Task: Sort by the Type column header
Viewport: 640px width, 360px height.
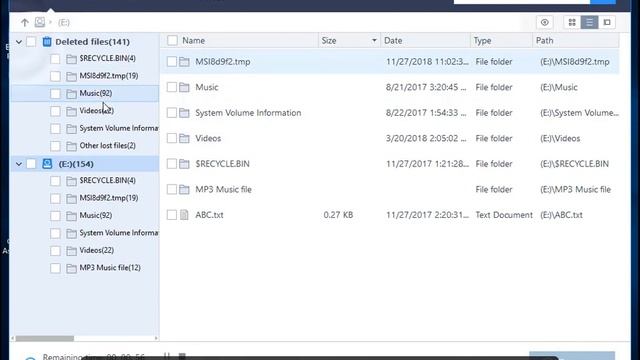Action: [x=482, y=40]
